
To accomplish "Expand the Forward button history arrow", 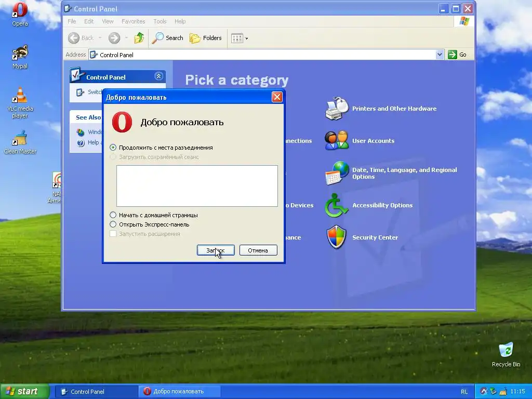I will (x=126, y=38).
